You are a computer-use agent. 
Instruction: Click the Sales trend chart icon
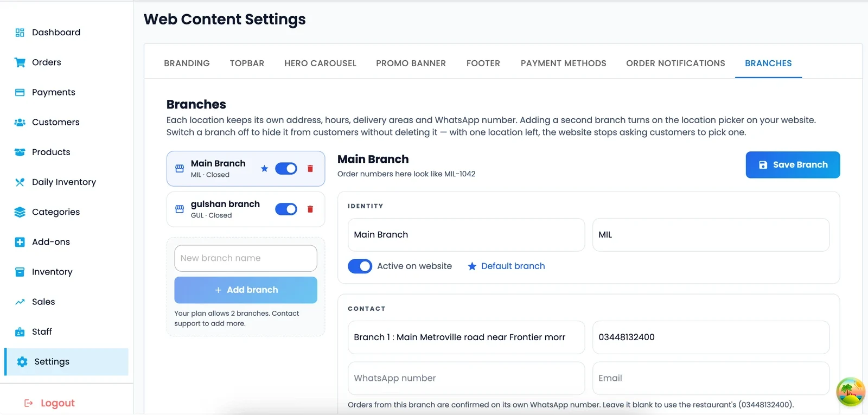coord(20,302)
